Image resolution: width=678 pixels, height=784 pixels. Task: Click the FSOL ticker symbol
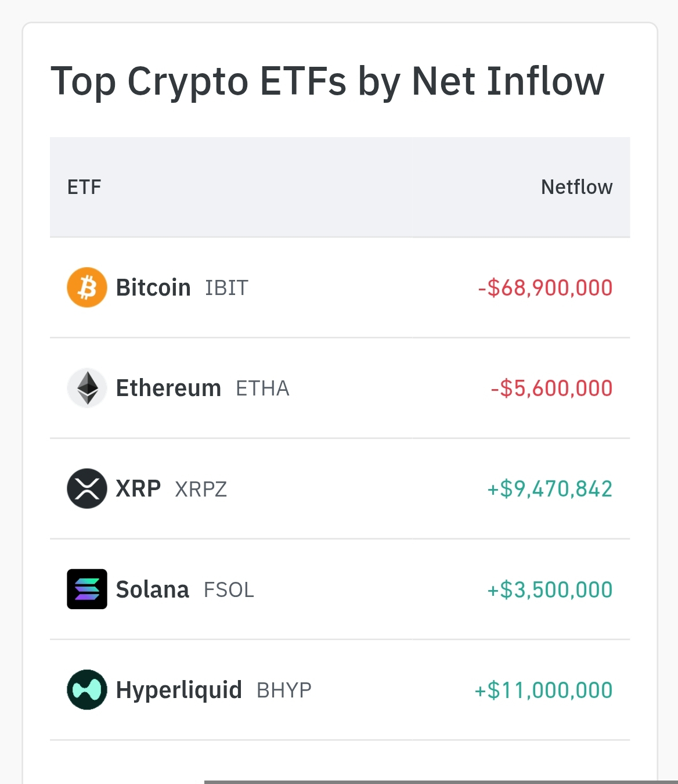pos(229,590)
